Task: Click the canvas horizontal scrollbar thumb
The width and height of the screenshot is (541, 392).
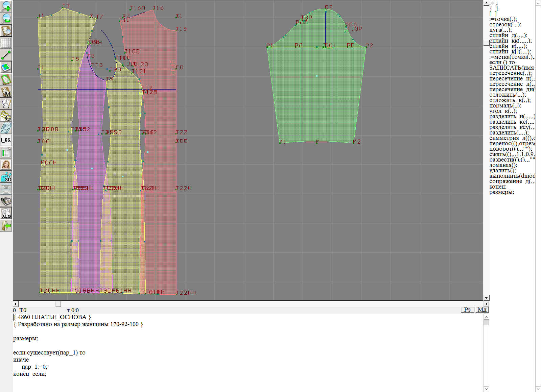Action: click(x=58, y=304)
